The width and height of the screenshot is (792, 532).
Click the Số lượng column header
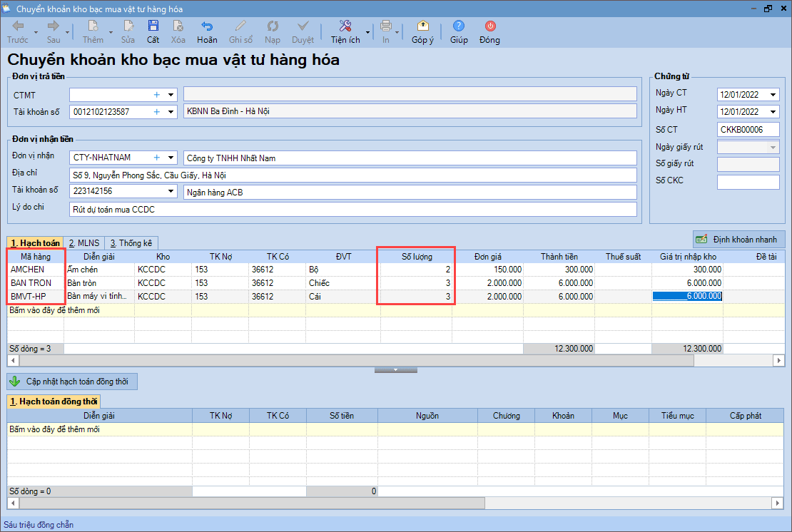click(417, 257)
